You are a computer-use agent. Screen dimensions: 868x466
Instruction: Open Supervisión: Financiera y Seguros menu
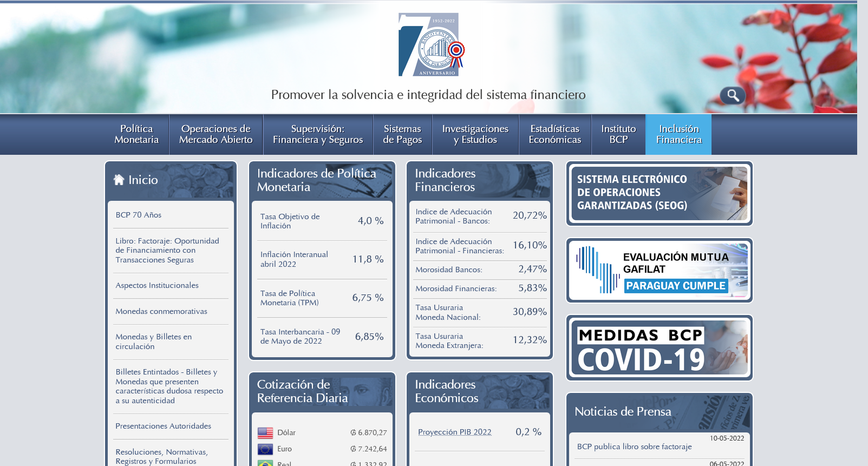318,134
